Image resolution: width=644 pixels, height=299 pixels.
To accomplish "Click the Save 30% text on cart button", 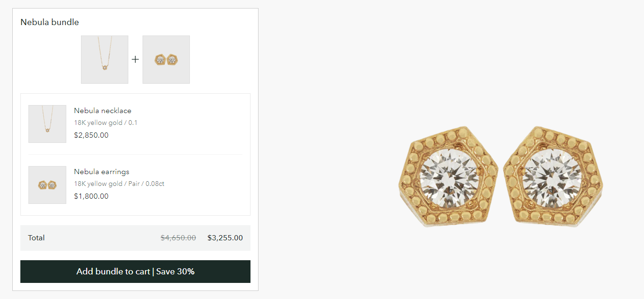I will click(x=176, y=272).
